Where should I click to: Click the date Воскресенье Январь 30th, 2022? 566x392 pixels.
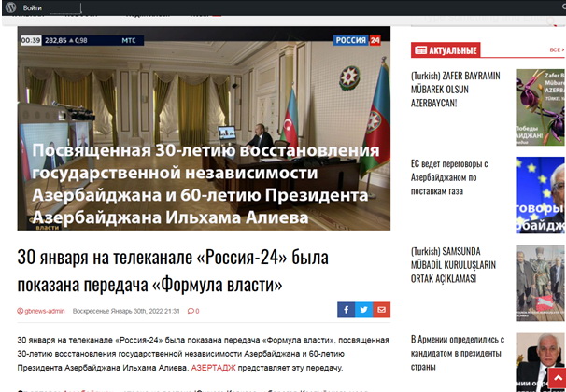point(126,311)
